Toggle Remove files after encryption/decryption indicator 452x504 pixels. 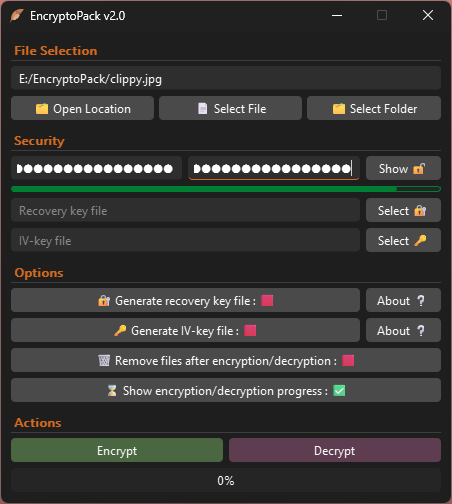point(348,360)
